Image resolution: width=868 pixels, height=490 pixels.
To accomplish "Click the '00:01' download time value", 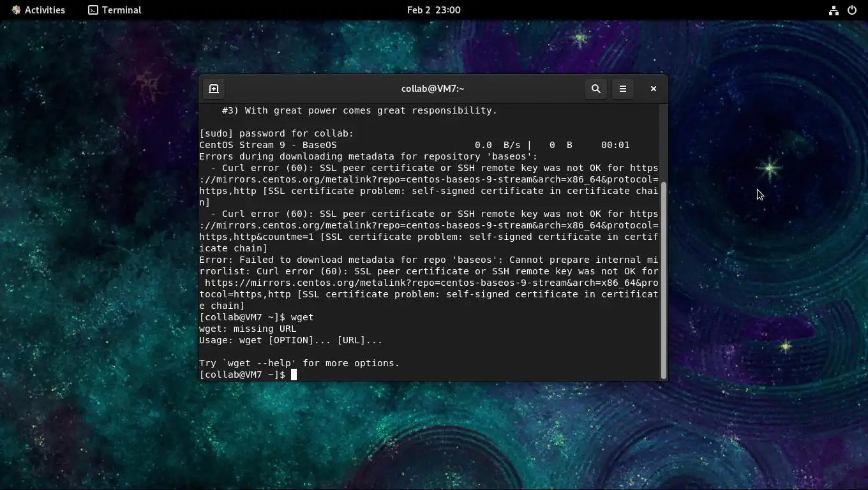I will [x=615, y=145].
